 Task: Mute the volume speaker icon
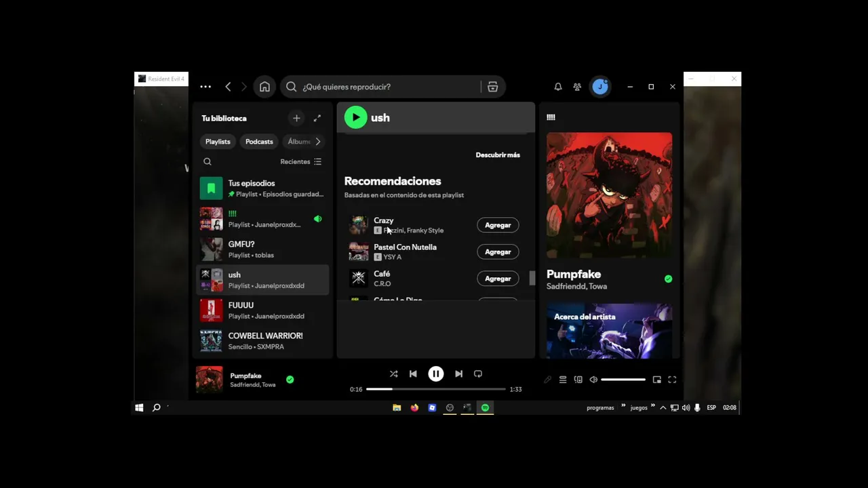593,380
